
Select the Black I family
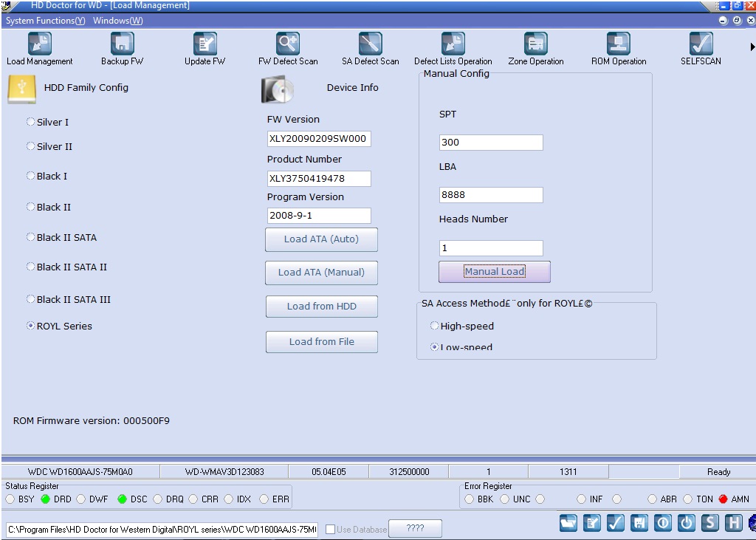pos(31,176)
